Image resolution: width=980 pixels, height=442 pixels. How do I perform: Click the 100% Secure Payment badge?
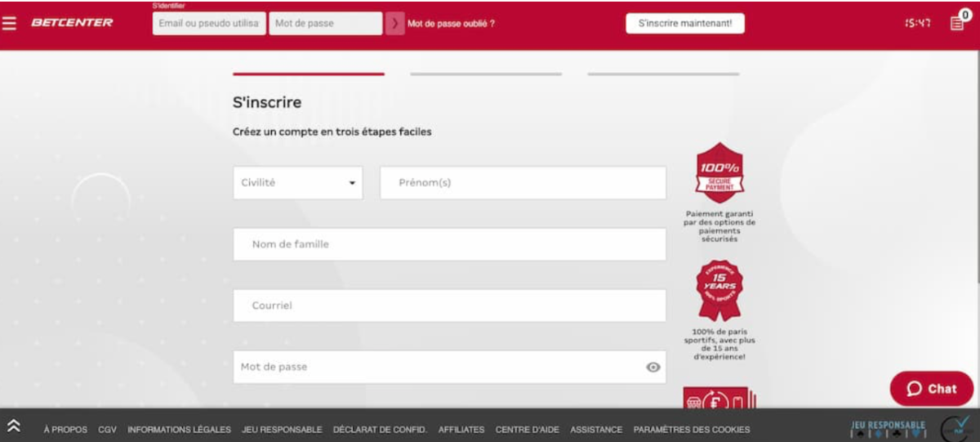coord(719,173)
